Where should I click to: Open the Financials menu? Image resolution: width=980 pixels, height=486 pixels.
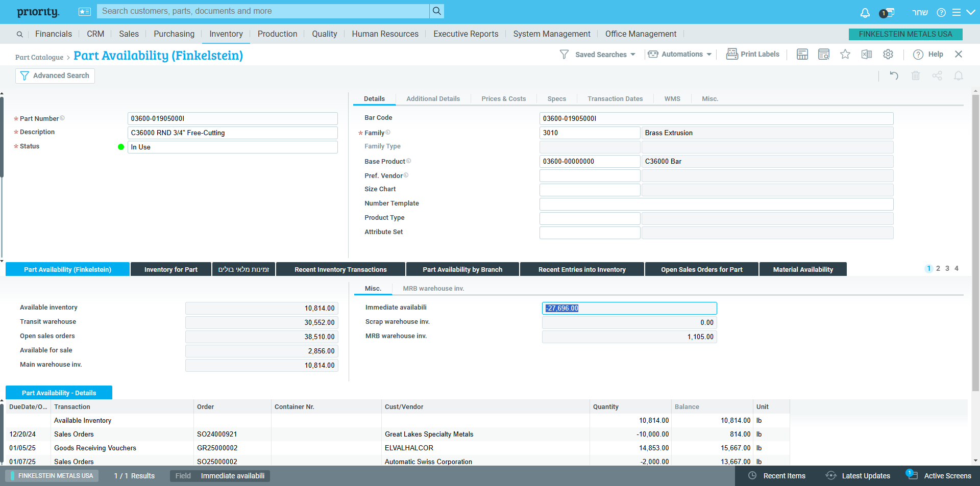[54, 34]
